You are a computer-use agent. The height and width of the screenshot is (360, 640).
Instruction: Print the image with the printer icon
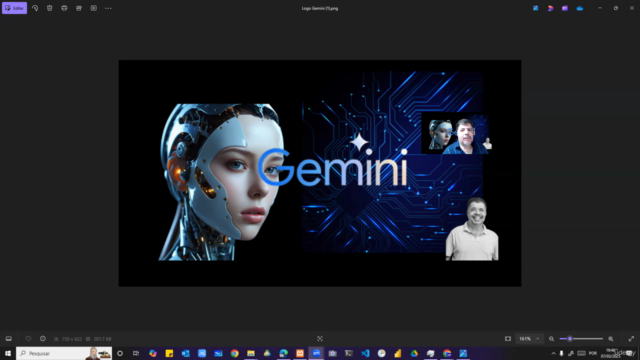click(x=64, y=8)
